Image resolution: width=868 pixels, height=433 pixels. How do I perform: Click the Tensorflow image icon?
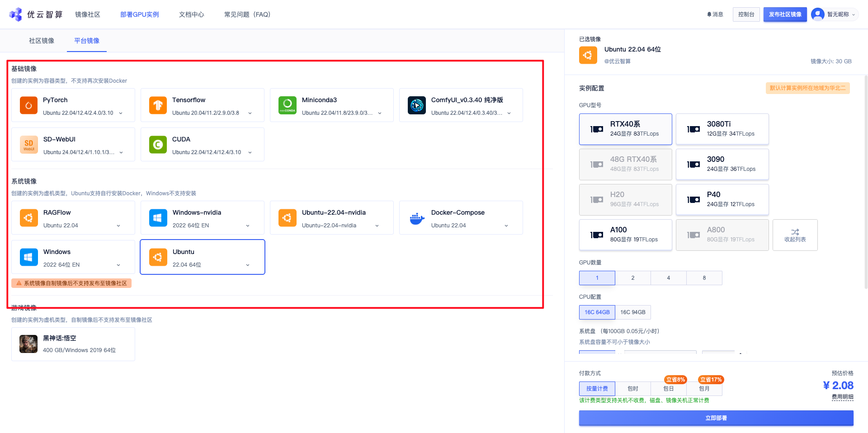(x=158, y=105)
